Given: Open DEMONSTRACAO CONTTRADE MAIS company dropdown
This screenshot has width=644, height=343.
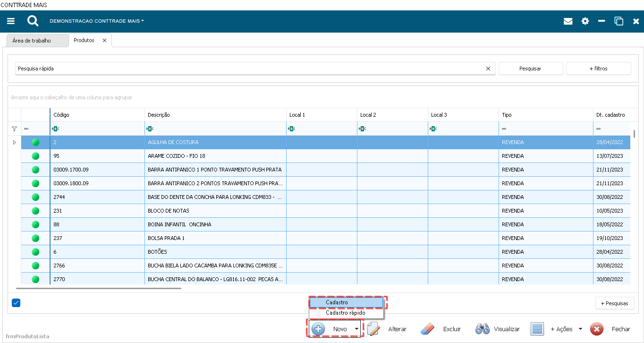Looking at the screenshot, I should pyautogui.click(x=97, y=21).
